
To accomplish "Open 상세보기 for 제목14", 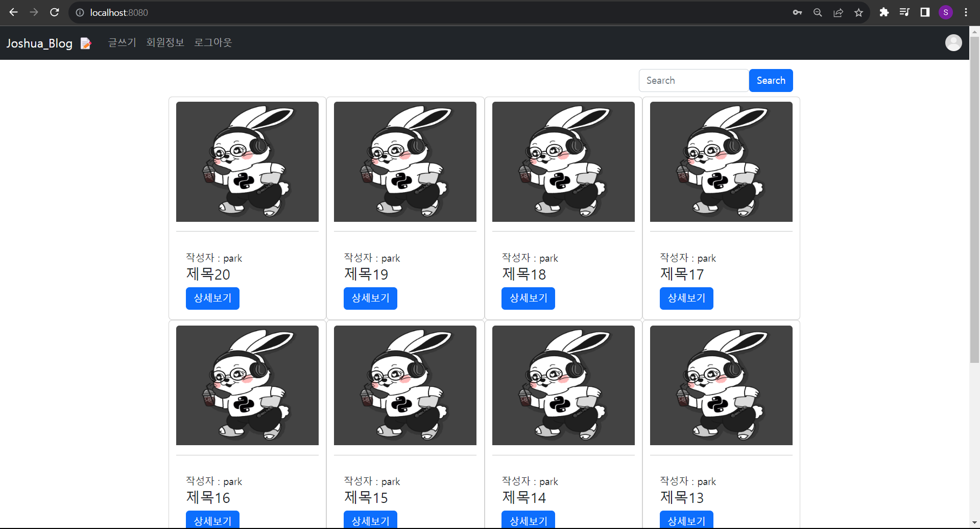I will [x=528, y=520].
